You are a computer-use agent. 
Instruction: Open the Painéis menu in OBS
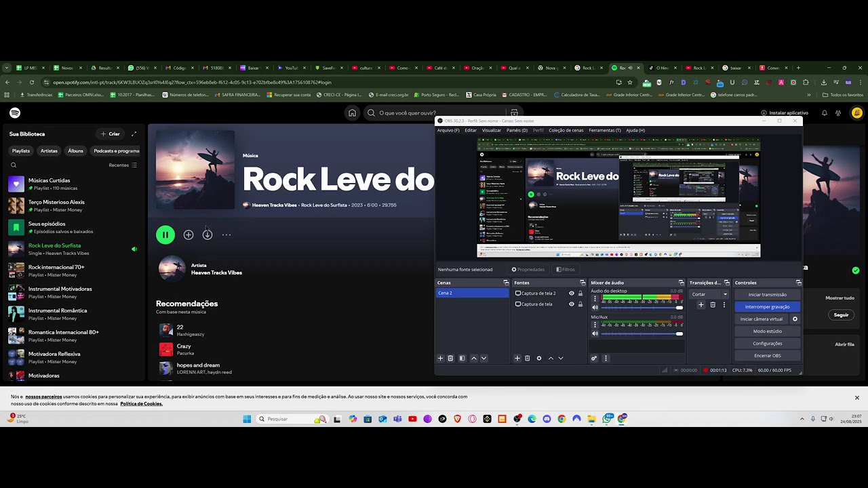click(x=517, y=130)
